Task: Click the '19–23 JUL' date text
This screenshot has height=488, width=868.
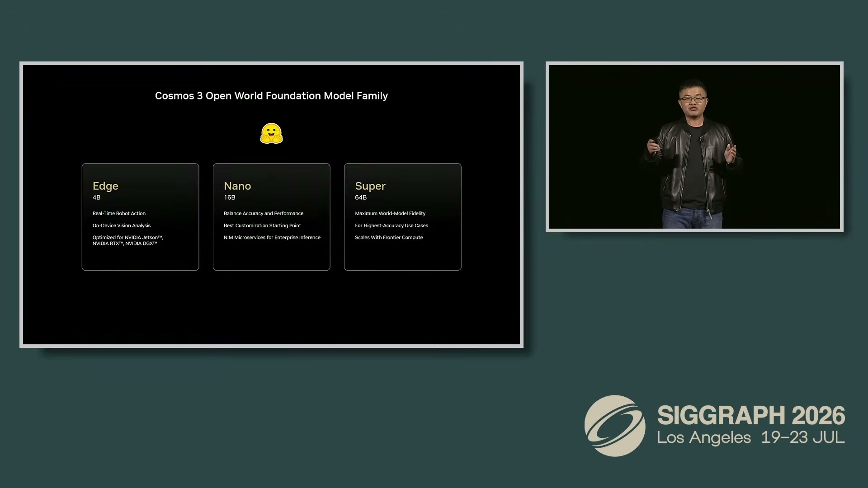Action: pos(803,437)
